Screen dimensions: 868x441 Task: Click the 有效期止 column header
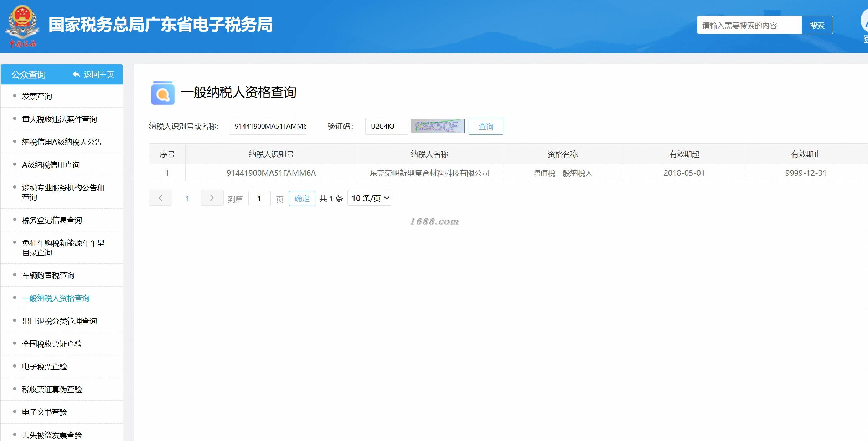806,154
